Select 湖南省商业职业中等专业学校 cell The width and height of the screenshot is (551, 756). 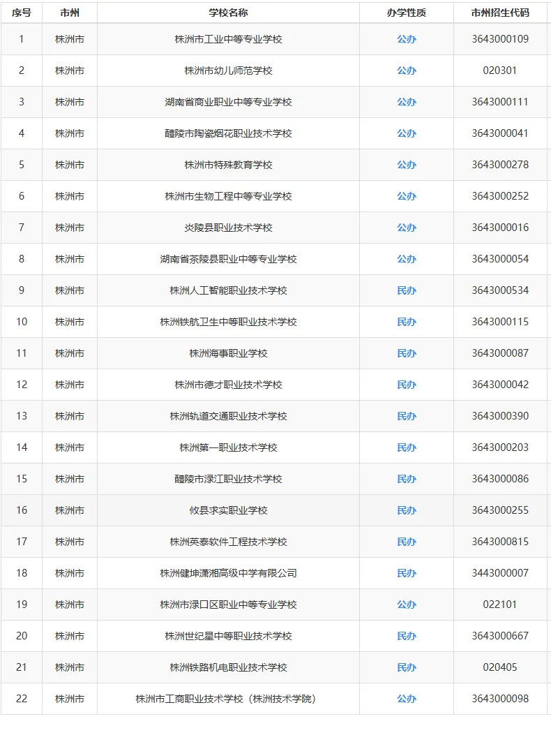pos(228,102)
